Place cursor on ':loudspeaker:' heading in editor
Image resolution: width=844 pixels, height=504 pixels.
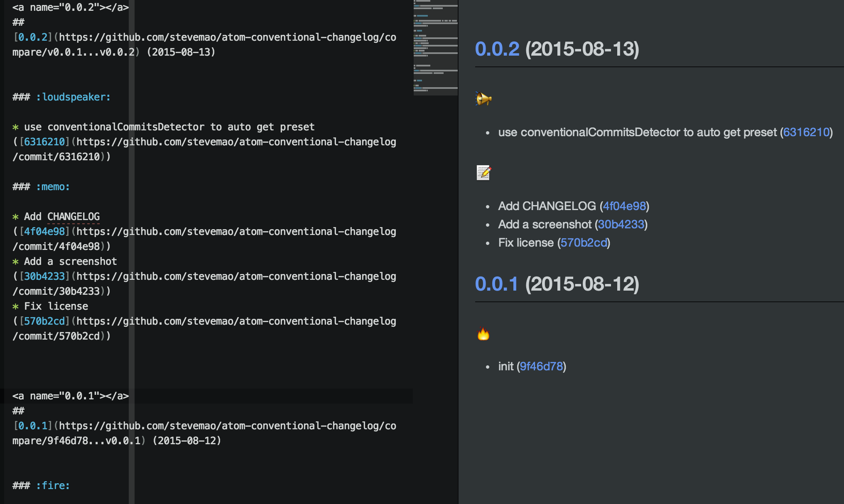tap(73, 97)
